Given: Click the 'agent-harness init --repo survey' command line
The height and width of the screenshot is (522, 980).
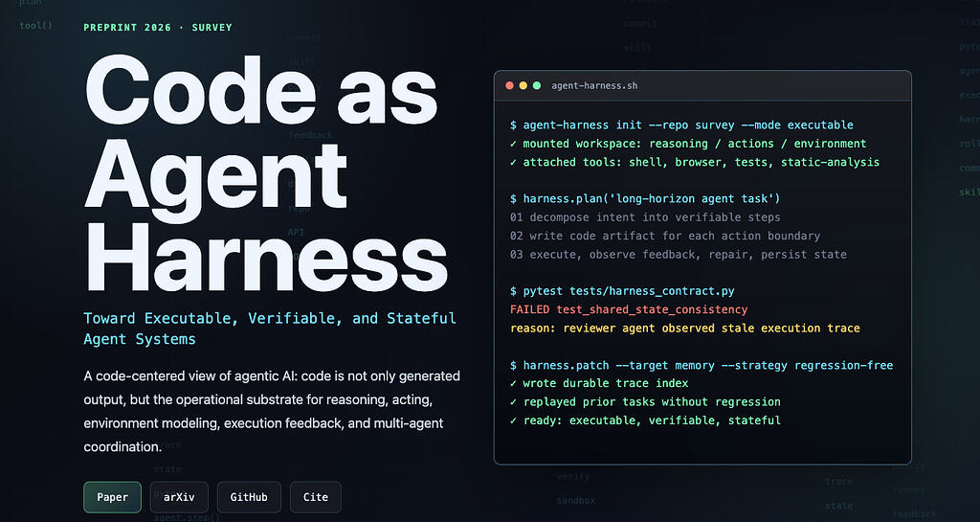Looking at the screenshot, I should coord(681,125).
